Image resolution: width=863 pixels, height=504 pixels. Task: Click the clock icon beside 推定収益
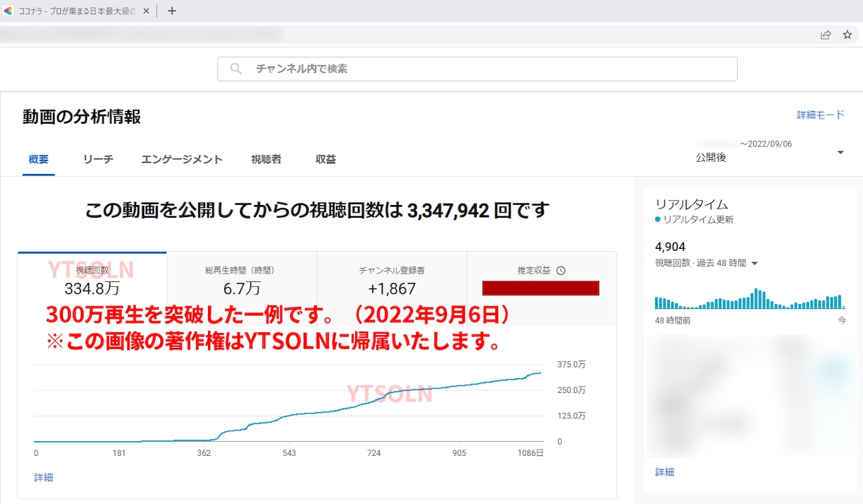click(x=561, y=270)
